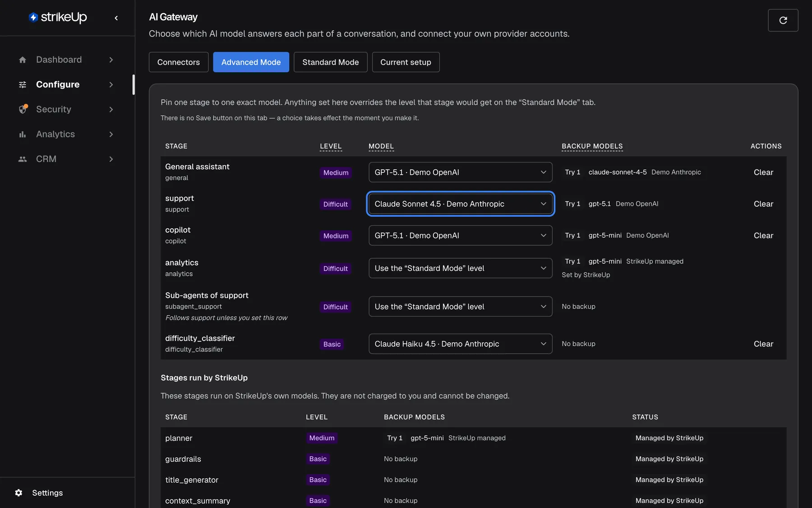Click the Configure sliders icon
This screenshot has height=508, width=812.
click(x=23, y=84)
